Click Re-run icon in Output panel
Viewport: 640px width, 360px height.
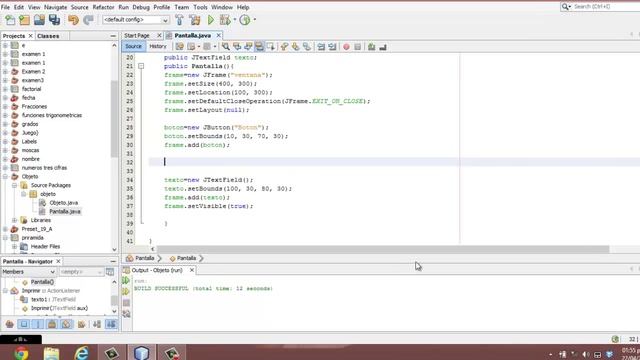tap(126, 281)
